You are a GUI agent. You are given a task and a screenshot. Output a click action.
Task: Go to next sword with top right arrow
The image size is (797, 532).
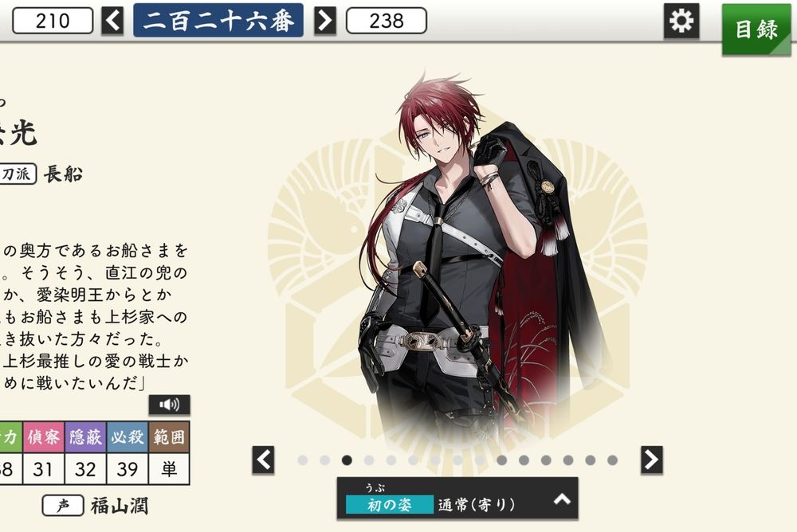pyautogui.click(x=325, y=21)
